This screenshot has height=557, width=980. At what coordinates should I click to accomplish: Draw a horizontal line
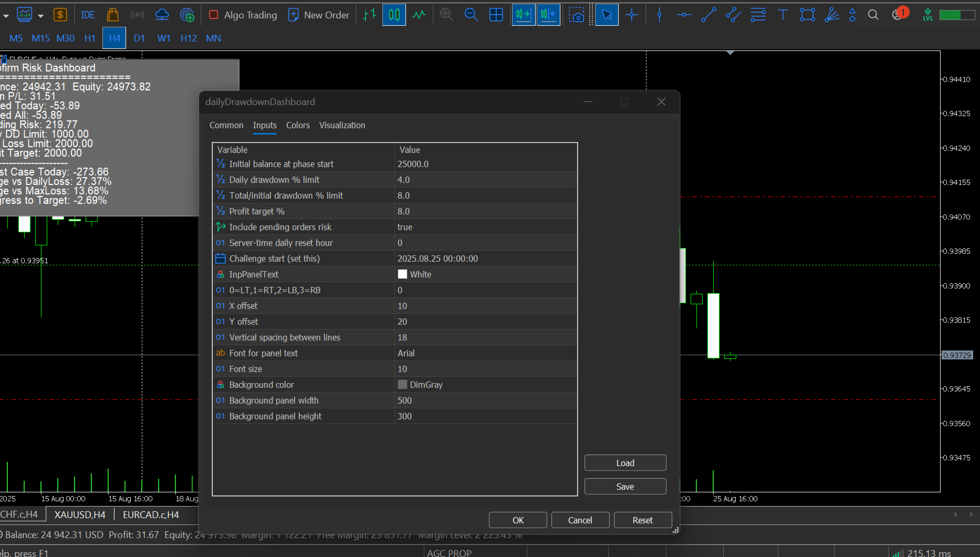pyautogui.click(x=684, y=15)
